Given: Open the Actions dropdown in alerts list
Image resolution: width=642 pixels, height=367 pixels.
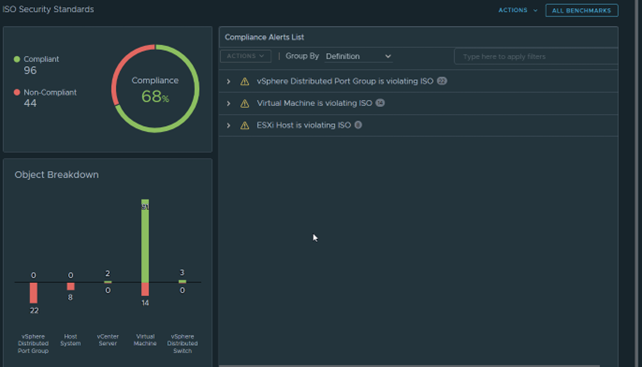Looking at the screenshot, I should [246, 56].
